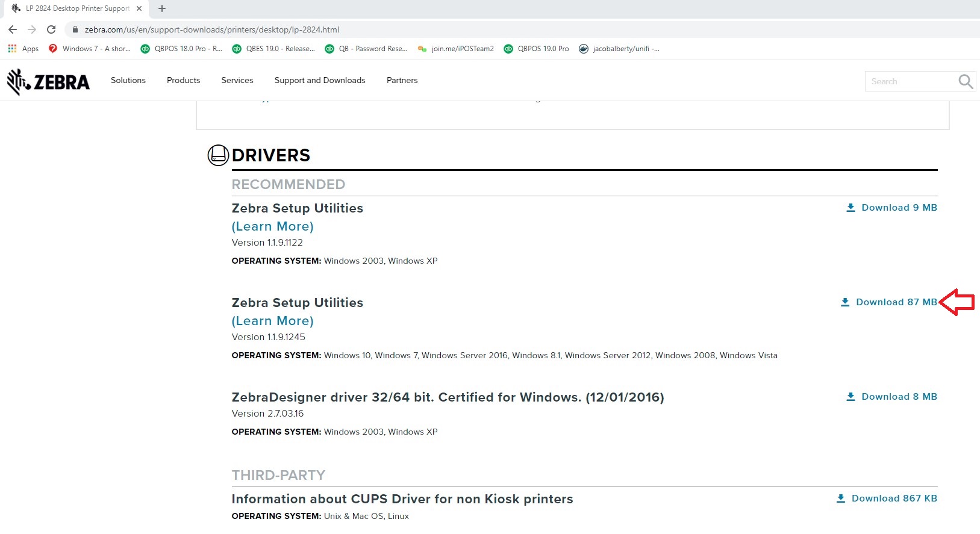Click the 'Unix & Mac OS, Linux' operating system text
Screen dimensions: 980x534
point(366,516)
